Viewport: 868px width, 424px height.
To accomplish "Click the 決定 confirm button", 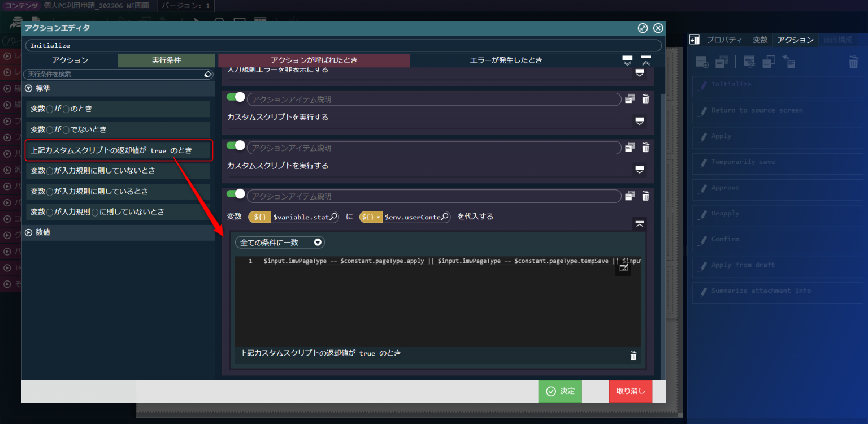I will [x=559, y=391].
